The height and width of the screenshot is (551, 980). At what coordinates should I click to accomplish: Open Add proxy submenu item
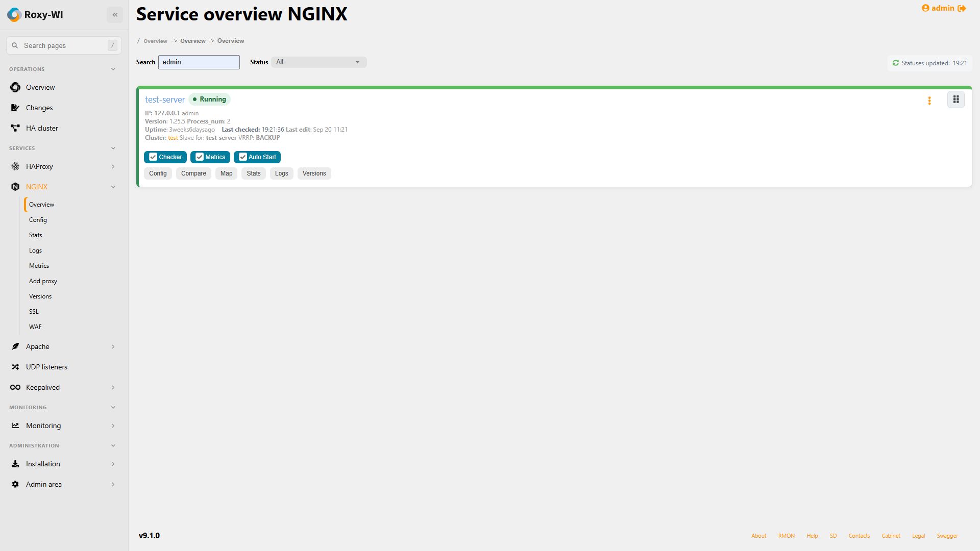(x=43, y=281)
